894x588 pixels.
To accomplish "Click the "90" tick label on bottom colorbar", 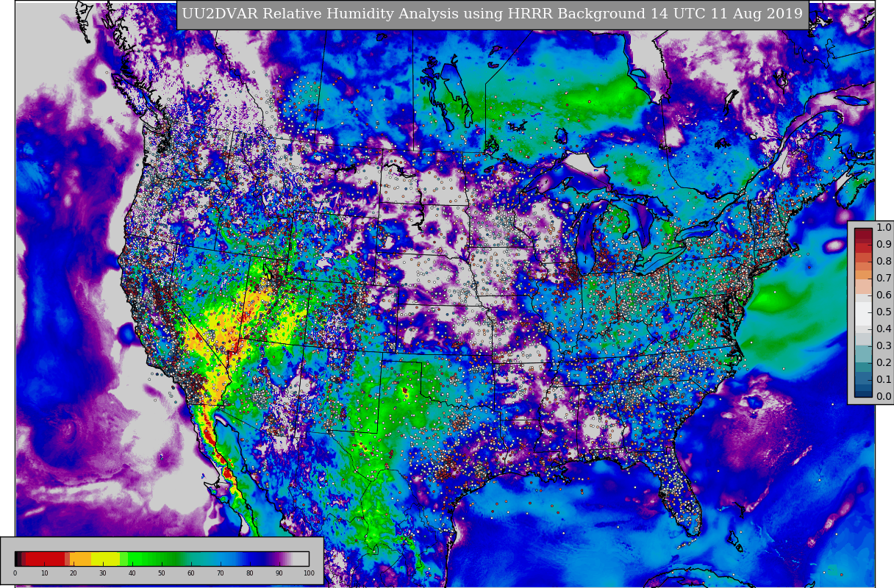I will [x=279, y=573].
